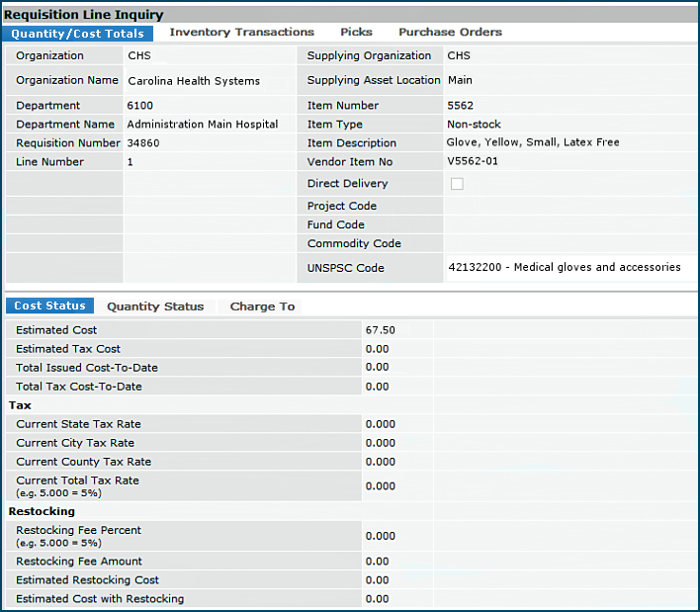The width and height of the screenshot is (700, 612).
Task: Select the Item Description glove text
Action: click(533, 143)
